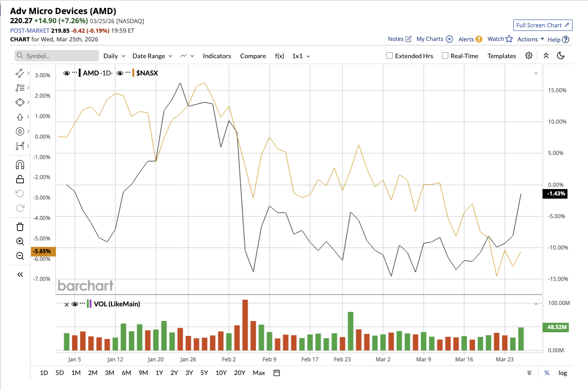Viewport: 588px width, 390px height.
Task: Expand the main chart pane chevron
Action: (536, 73)
